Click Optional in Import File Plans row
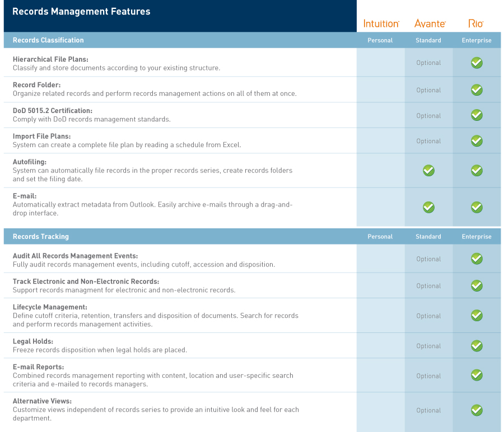The width and height of the screenshot is (504, 432). click(x=428, y=142)
